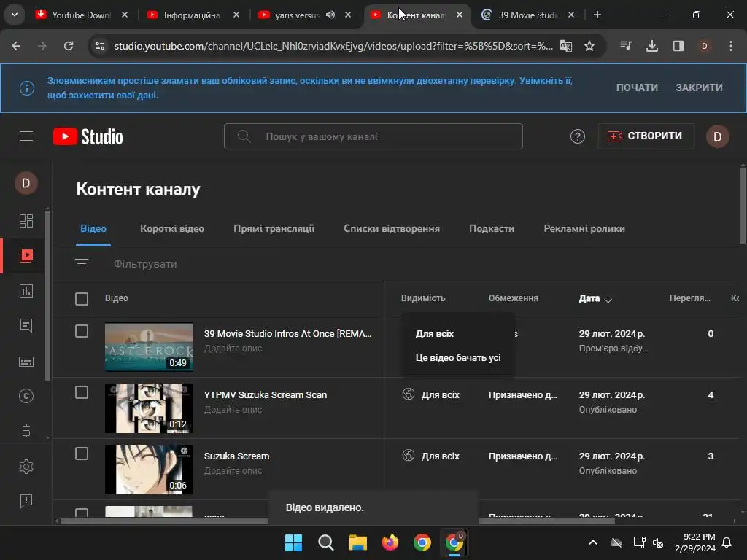
Task: Click the YTPMV Suzuka Scream Scan thumbnail
Action: coord(149,408)
